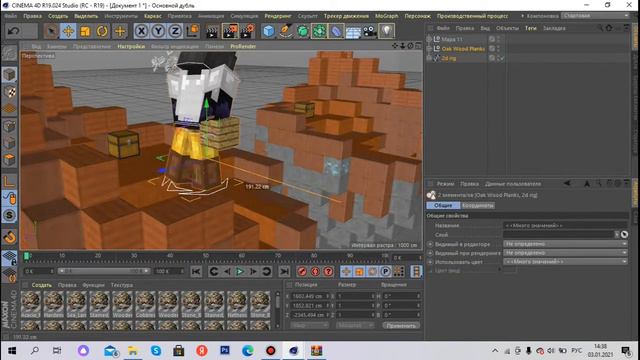Image resolution: width=640 pixels, height=360 pixels.
Task: Add a Camera object
Action: pos(370,31)
